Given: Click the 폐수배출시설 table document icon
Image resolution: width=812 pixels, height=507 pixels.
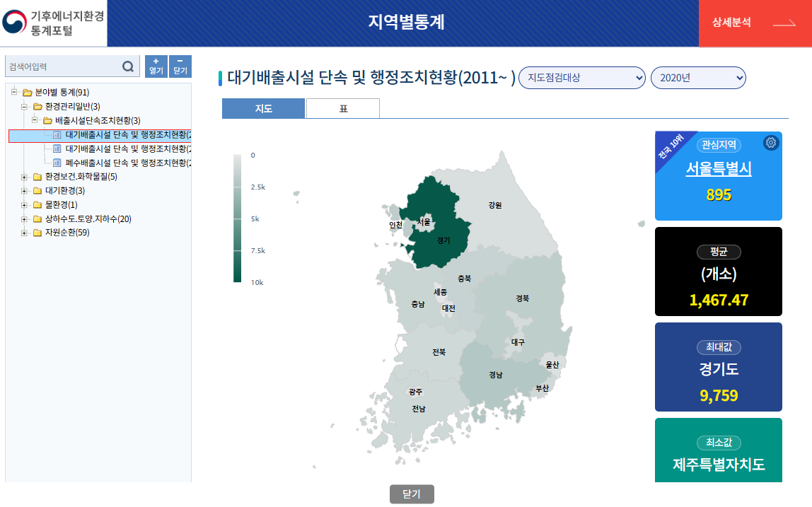Looking at the screenshot, I should 58,163.
